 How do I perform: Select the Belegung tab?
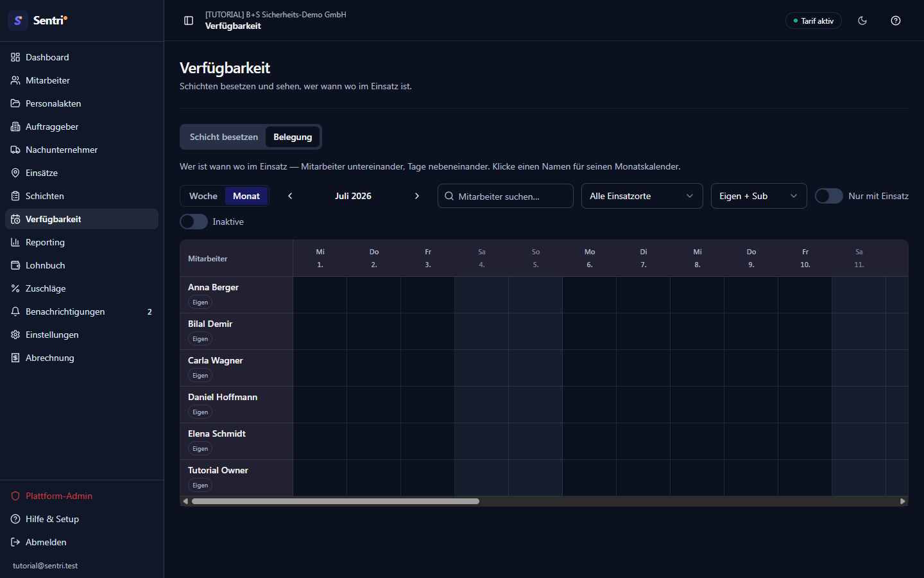tap(293, 137)
